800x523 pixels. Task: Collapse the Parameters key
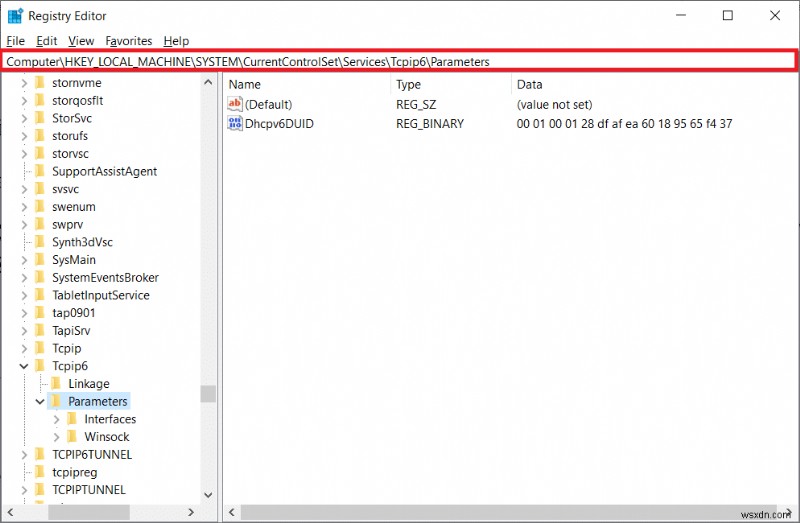[40, 402]
